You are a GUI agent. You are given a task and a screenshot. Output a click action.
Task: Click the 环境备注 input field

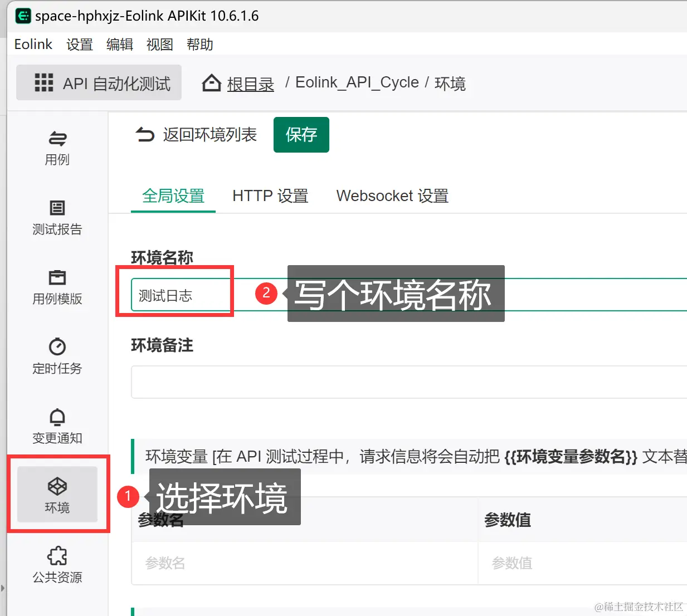[x=409, y=382]
